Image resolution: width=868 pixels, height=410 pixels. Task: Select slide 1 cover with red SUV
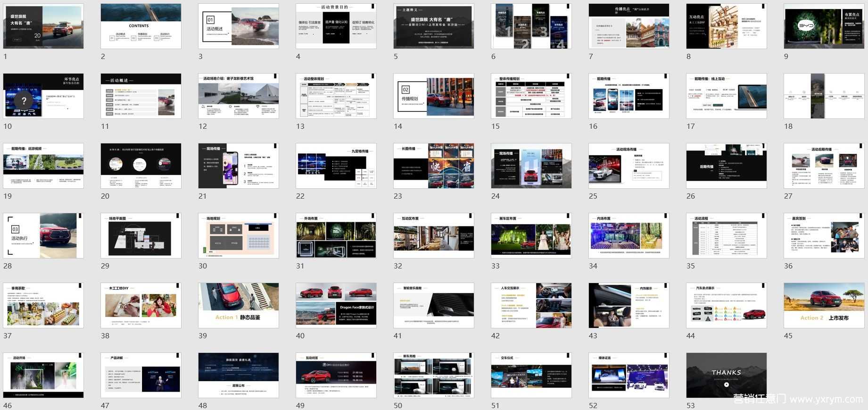pos(43,26)
